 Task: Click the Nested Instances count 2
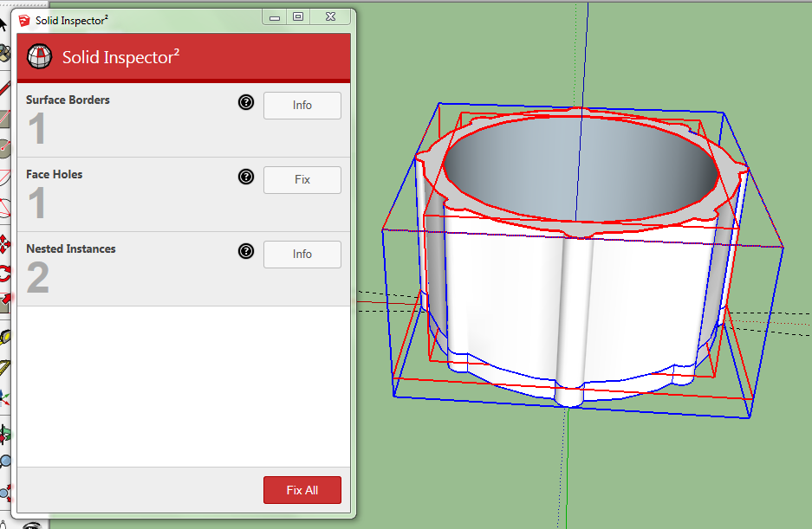tap(38, 278)
